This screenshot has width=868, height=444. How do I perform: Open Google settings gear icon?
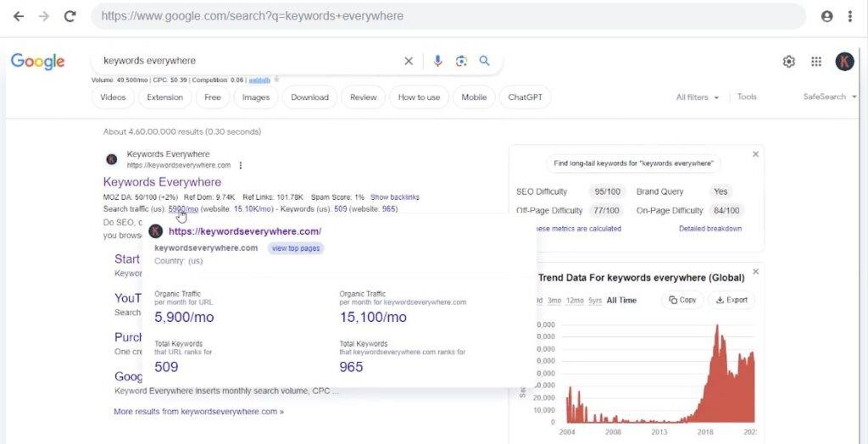pos(789,62)
